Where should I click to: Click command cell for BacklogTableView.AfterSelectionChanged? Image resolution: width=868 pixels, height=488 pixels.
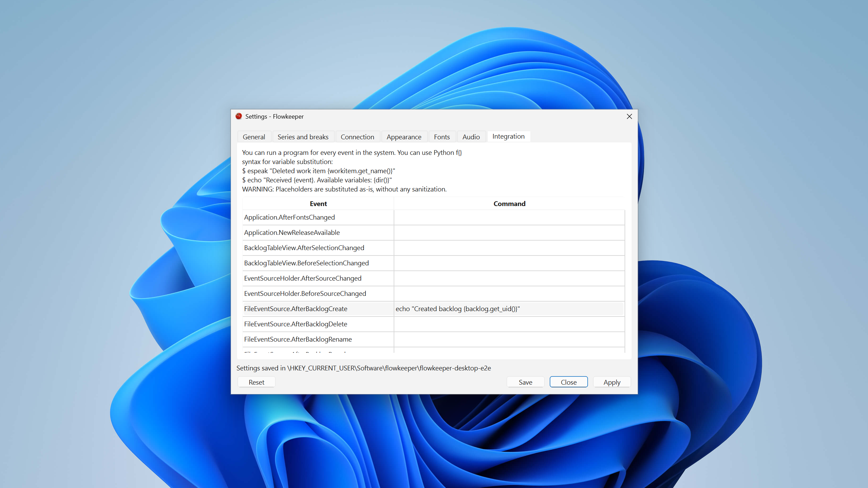tap(509, 248)
